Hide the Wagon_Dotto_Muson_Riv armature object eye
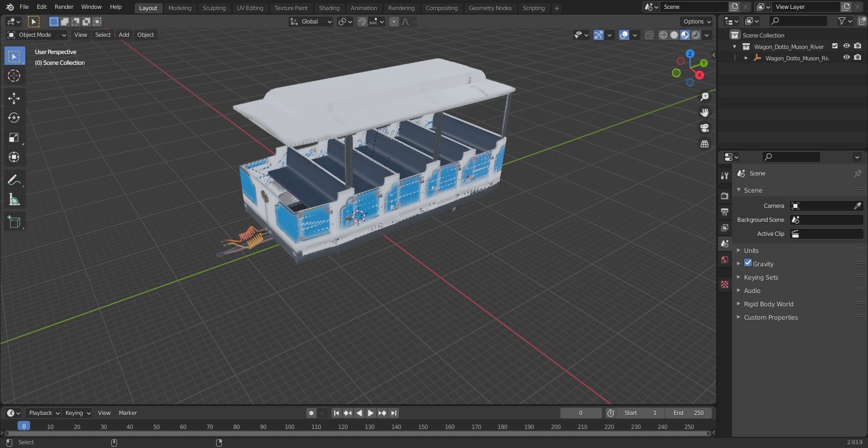This screenshot has height=448, width=868. tap(846, 57)
